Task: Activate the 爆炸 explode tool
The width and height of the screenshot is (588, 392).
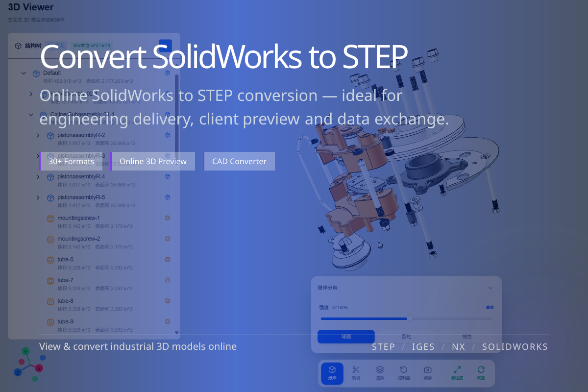Action: tap(332, 373)
